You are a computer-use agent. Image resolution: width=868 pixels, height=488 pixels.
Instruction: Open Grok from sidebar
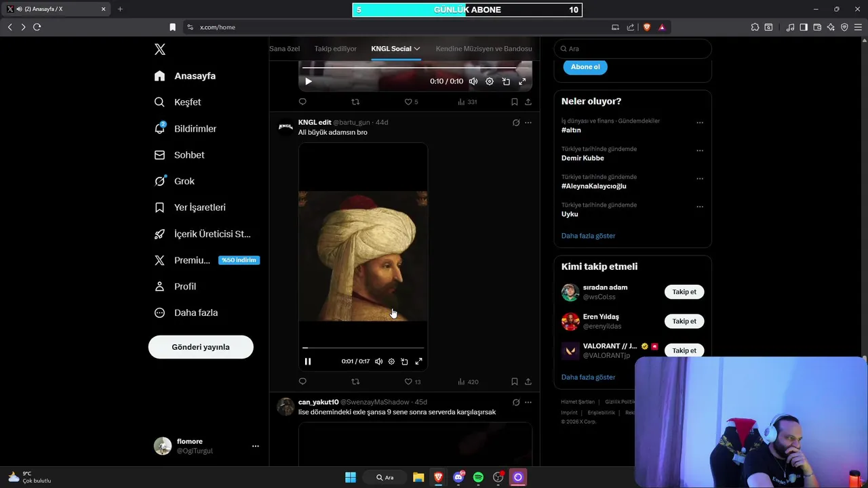click(174, 181)
